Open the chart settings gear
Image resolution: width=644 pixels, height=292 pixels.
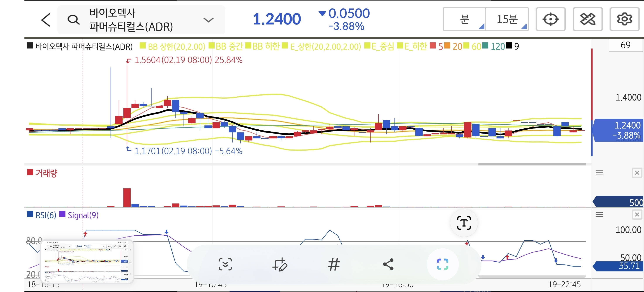tap(624, 19)
